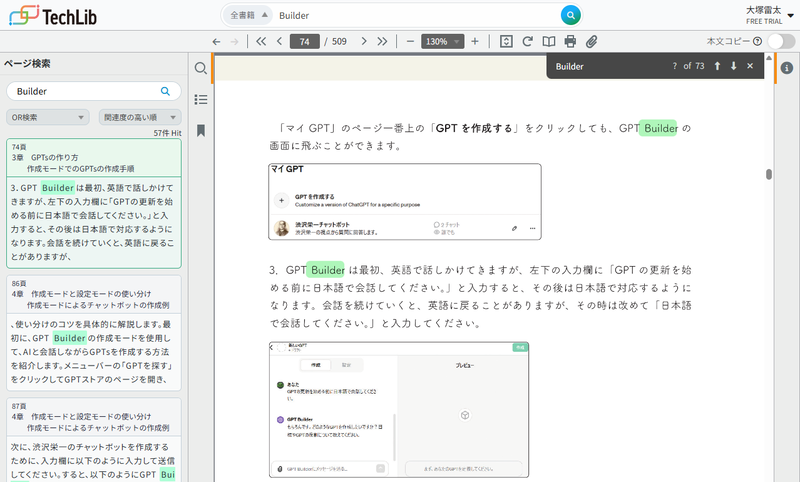Go to previous Builder match
Image resolution: width=800 pixels, height=482 pixels.
[717, 66]
